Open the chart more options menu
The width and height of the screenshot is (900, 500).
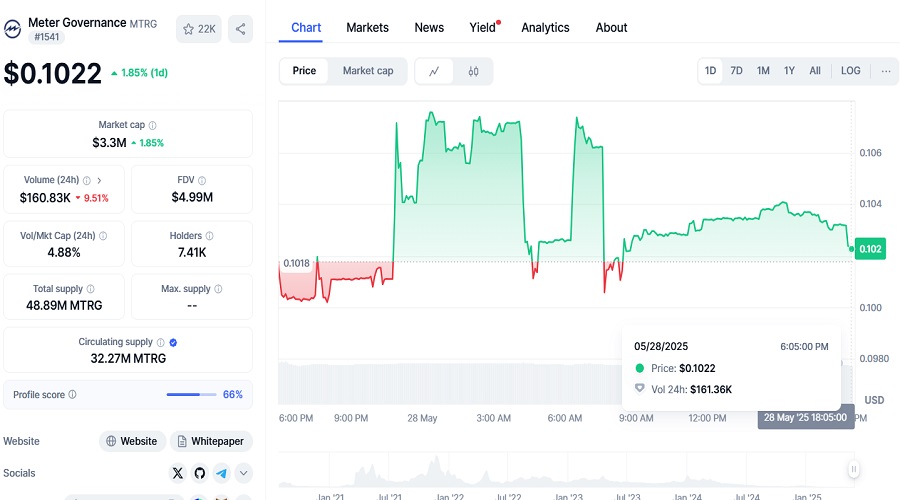tap(886, 71)
